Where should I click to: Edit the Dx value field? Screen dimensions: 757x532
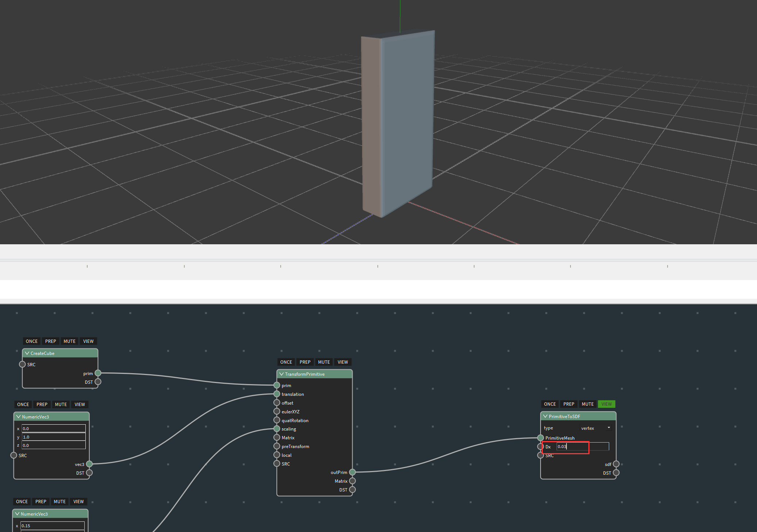pos(583,447)
